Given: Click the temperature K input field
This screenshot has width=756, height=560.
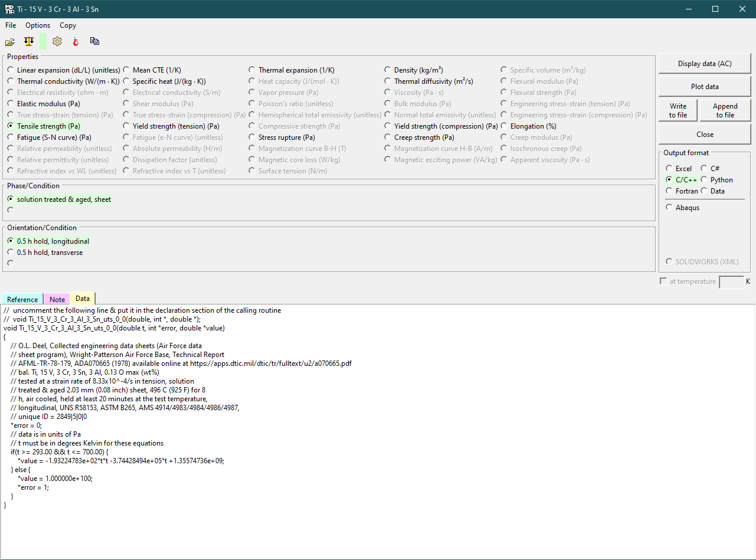Looking at the screenshot, I should point(731,282).
